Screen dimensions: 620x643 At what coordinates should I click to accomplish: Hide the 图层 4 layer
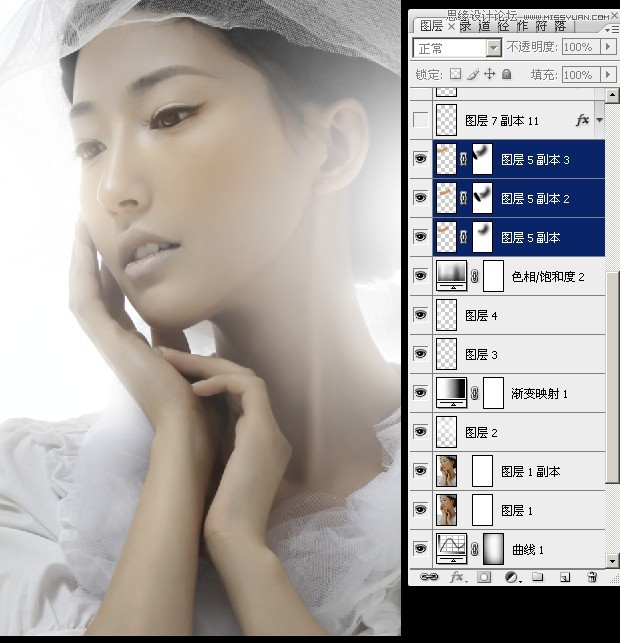coord(420,315)
